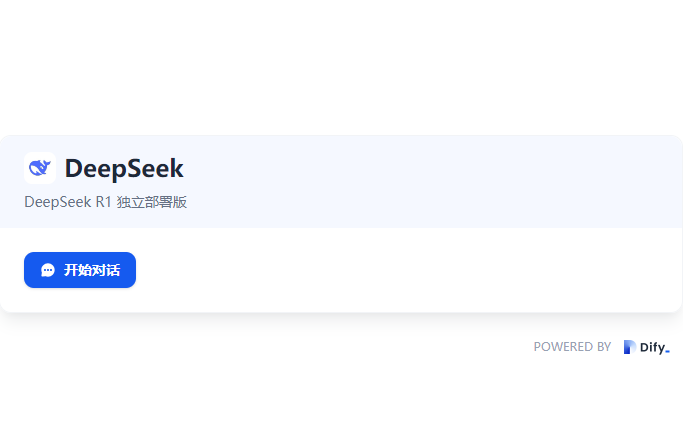Open the Dify logo mark icon

[629, 347]
